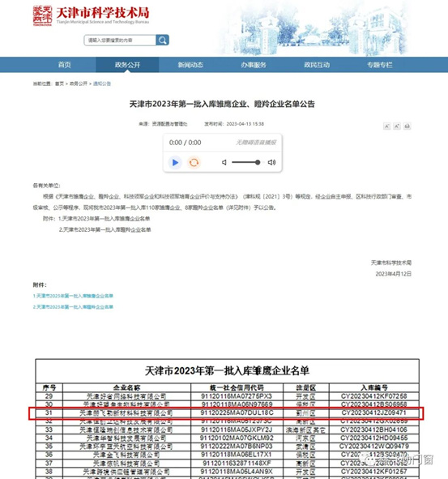This screenshot has width=448, height=479.
Task: Click the orange reload audio icon
Action: click(194, 163)
